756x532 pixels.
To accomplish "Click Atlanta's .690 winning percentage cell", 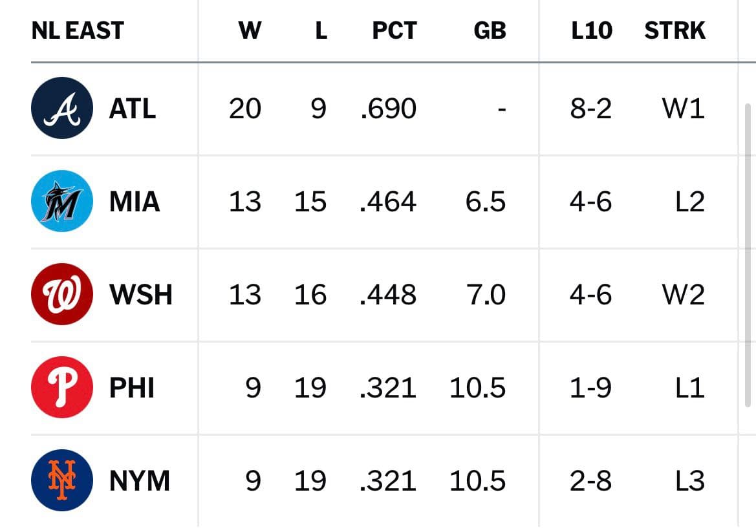I will [x=389, y=109].
